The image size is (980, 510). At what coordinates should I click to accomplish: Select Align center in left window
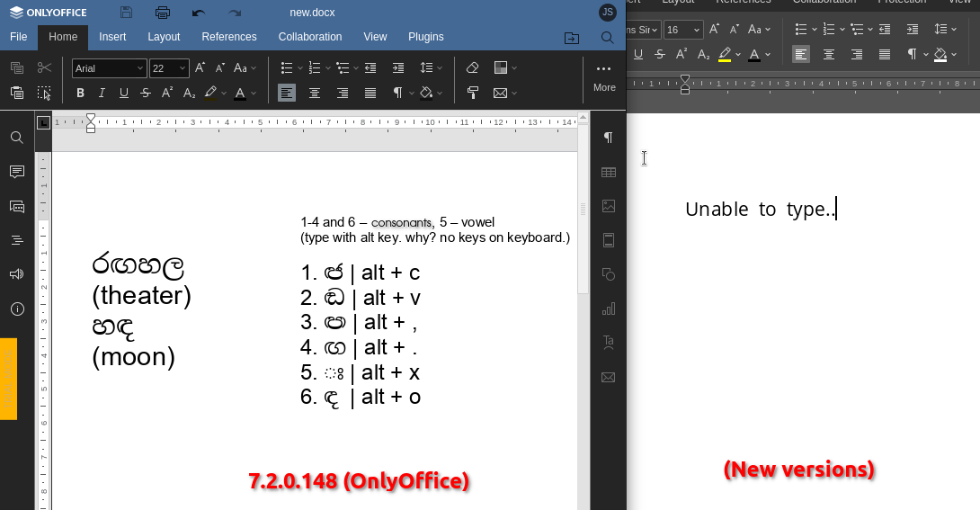[x=315, y=94]
